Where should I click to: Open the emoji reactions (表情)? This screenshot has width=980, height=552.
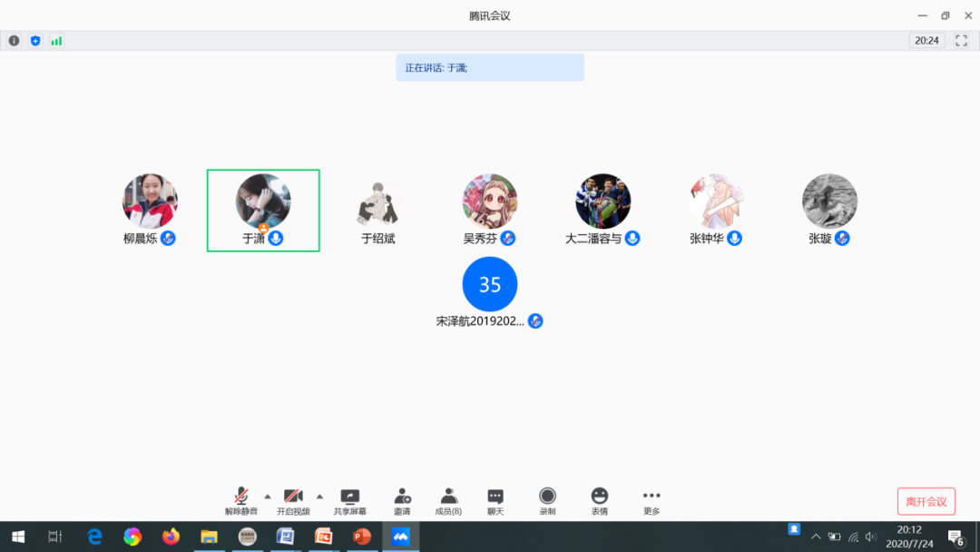(x=599, y=499)
